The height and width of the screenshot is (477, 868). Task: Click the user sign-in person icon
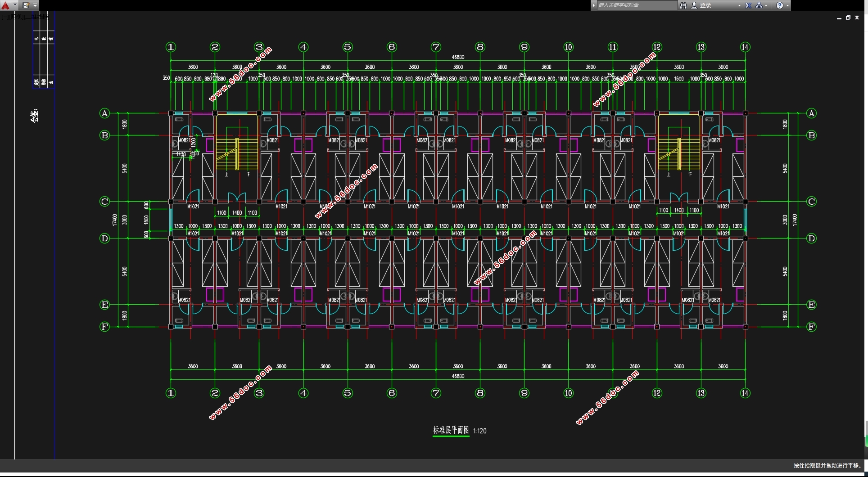coord(694,5)
